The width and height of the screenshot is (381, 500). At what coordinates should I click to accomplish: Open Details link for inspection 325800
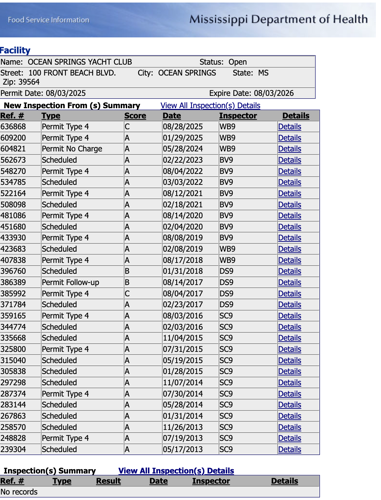coord(289,349)
